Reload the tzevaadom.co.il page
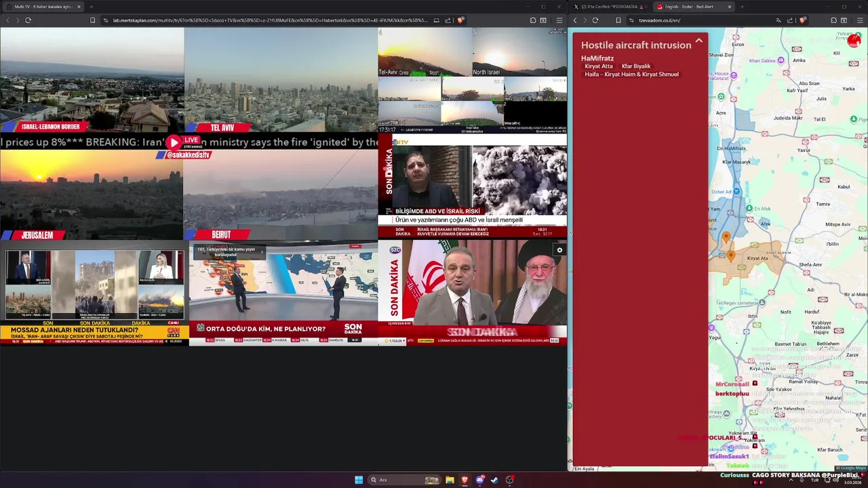Viewport: 868px width, 488px height. click(x=595, y=20)
